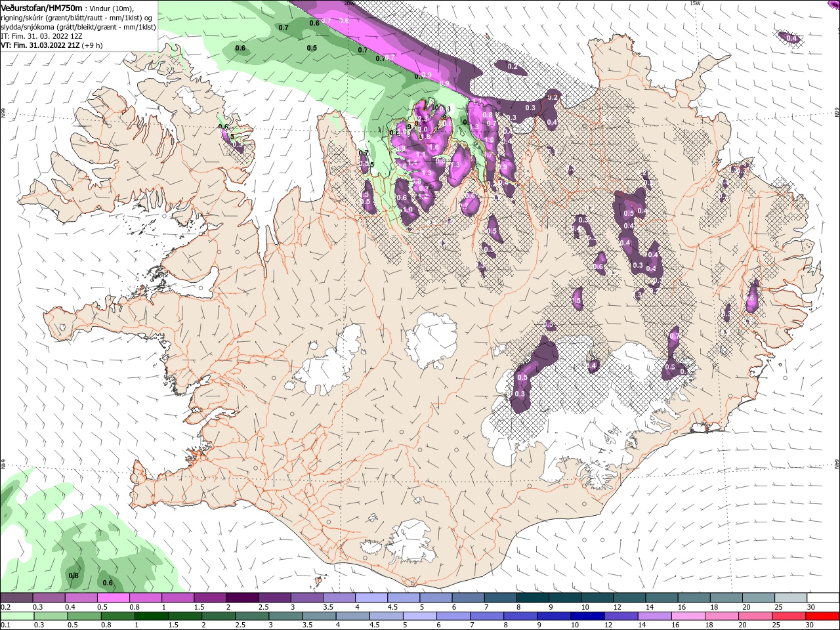
Task: Choose the lilac rain swatch labeled 14
Action: (655, 616)
